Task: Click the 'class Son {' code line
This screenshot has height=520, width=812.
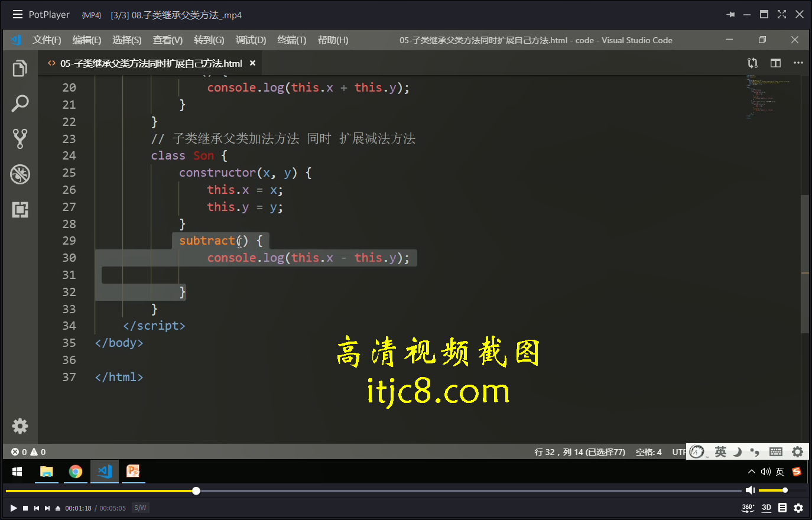Action: coord(189,156)
